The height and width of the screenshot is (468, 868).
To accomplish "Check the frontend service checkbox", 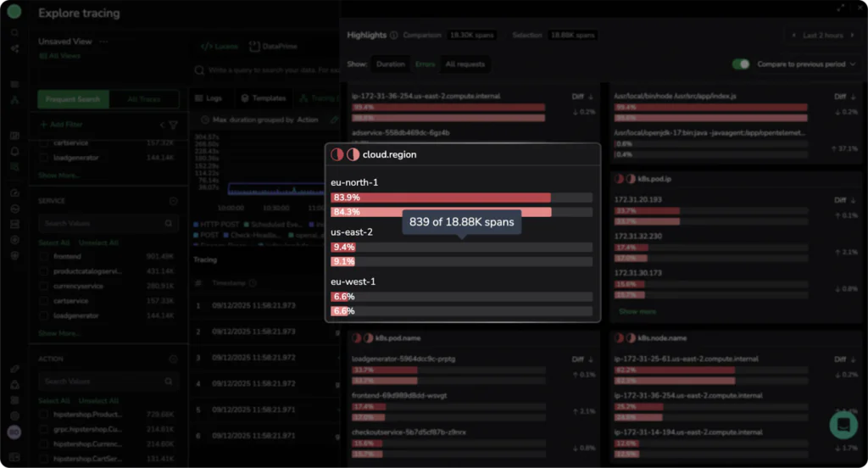I will point(44,256).
